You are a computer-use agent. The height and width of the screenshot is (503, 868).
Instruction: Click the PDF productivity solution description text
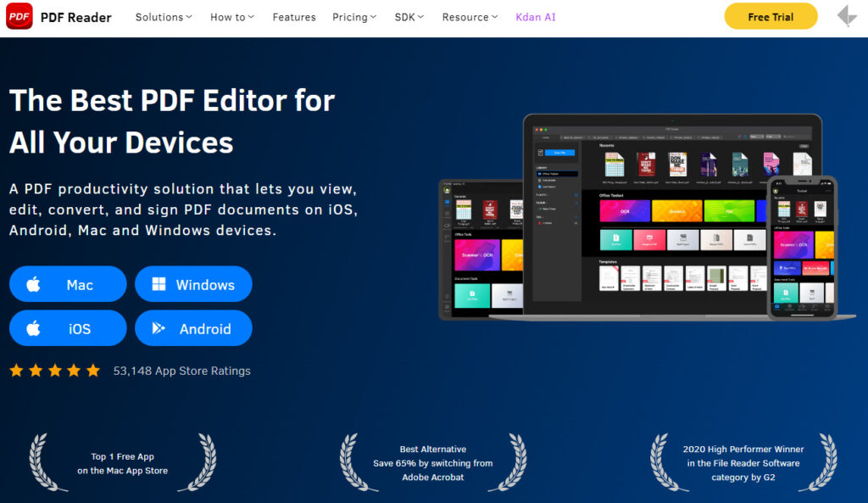click(183, 210)
